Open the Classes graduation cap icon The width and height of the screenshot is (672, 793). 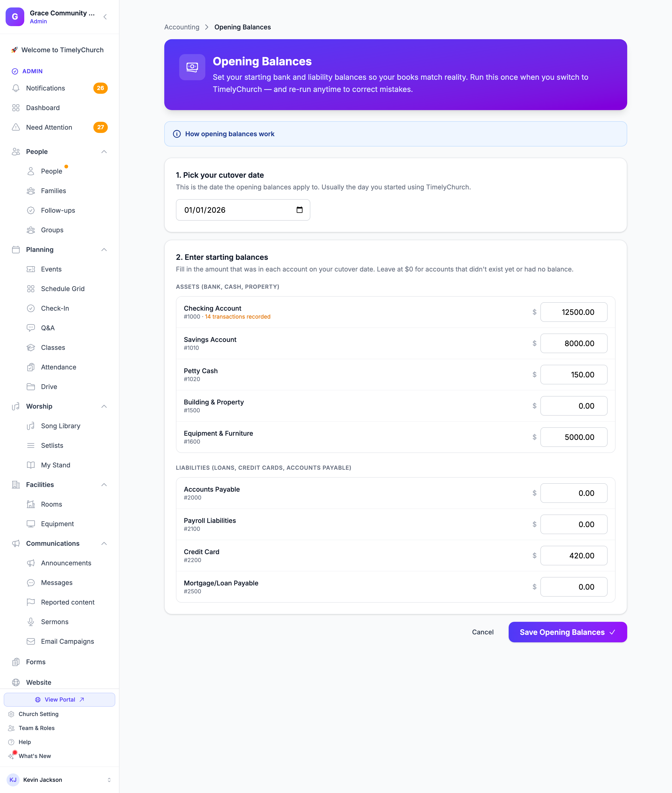31,348
